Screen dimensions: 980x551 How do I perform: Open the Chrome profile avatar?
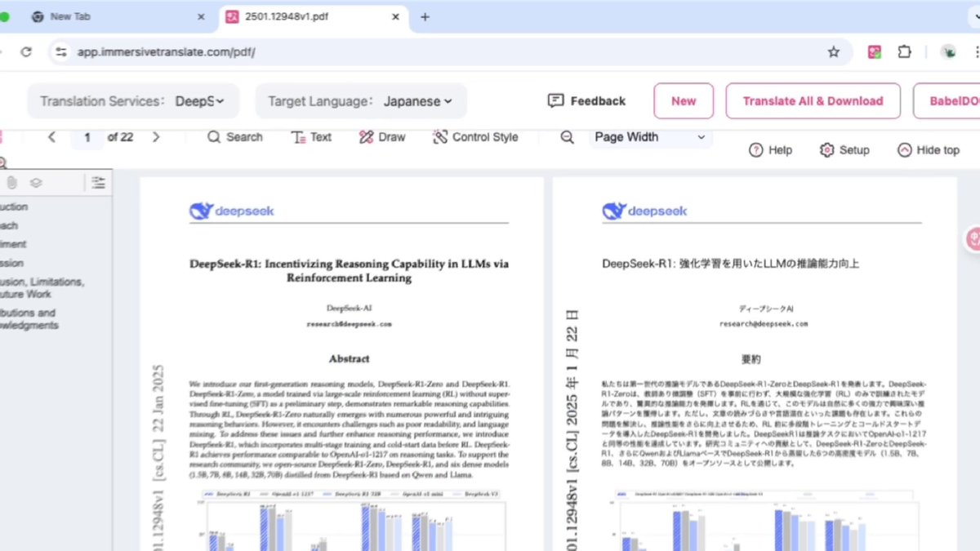(949, 52)
